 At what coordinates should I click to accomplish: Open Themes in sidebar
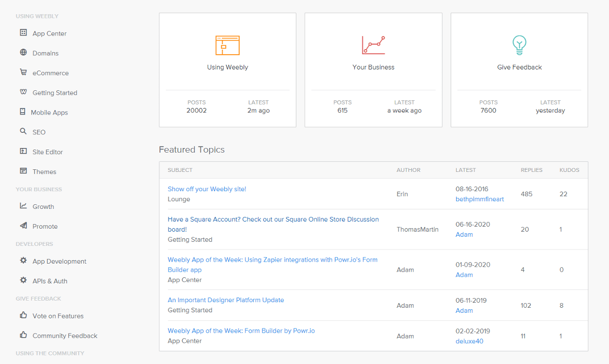pyautogui.click(x=44, y=172)
